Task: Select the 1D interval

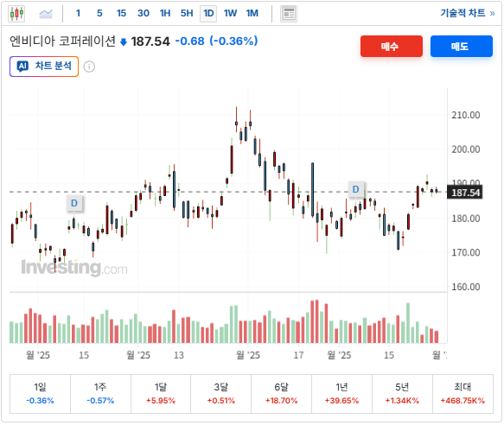Action: pos(208,14)
